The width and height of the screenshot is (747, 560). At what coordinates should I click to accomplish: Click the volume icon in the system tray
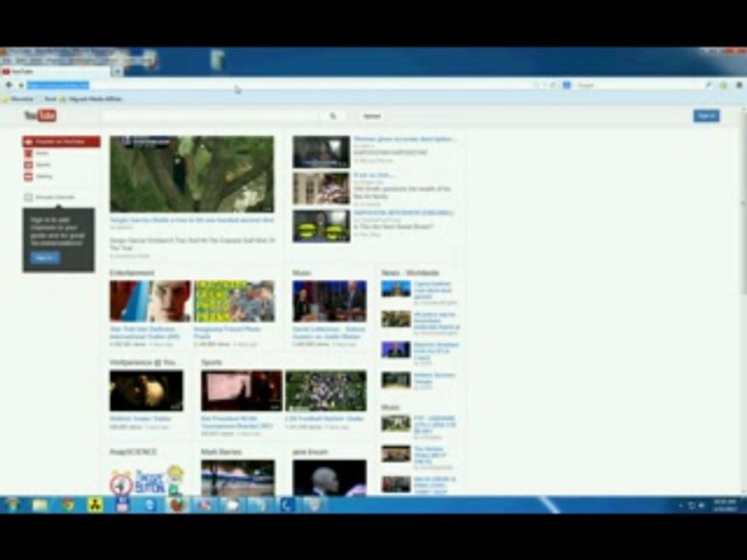tap(701, 506)
